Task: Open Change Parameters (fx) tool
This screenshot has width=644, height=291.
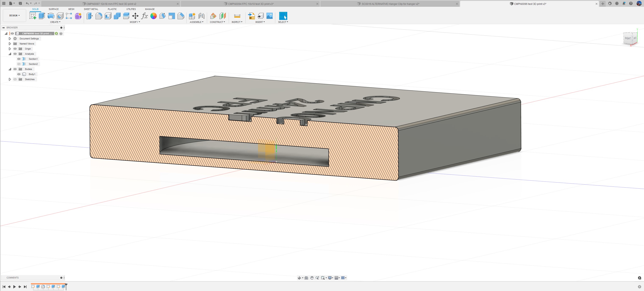Action: pos(144,16)
